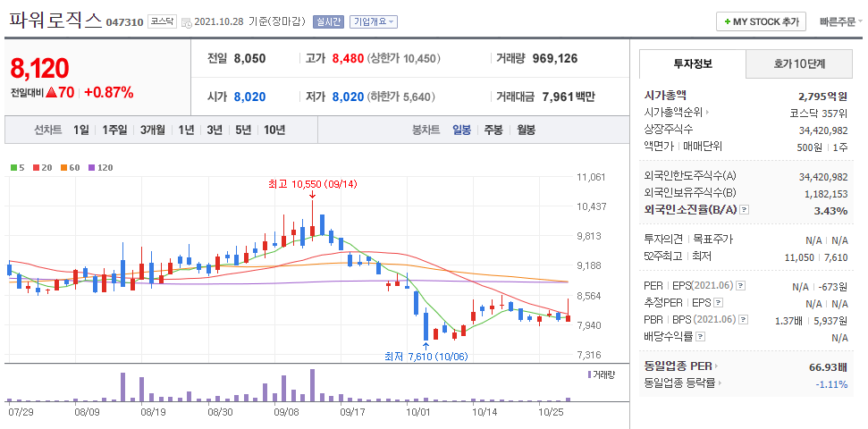The height and width of the screenshot is (429, 868).
Task: Click the +0.87% change rate
Action: click(109, 92)
